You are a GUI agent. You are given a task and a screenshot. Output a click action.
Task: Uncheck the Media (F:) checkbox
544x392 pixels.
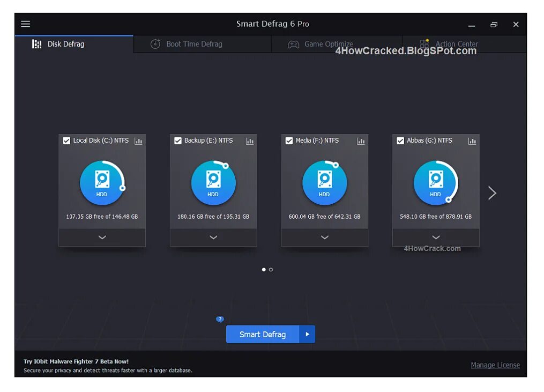[289, 140]
